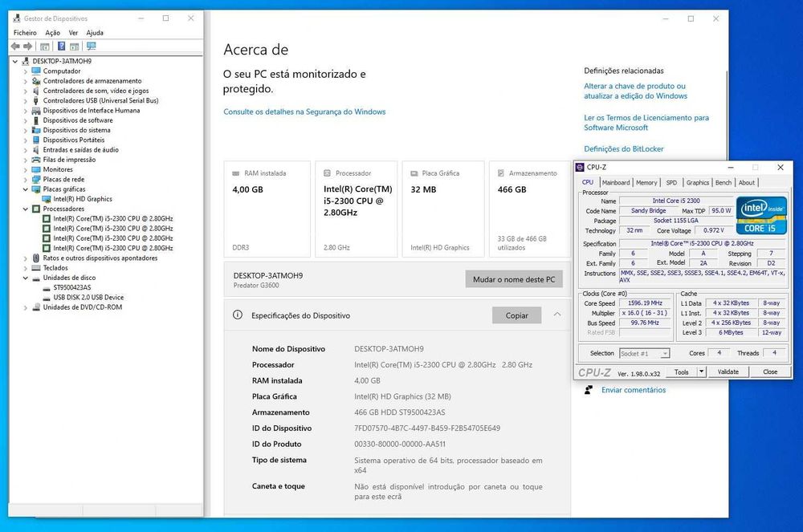Image resolution: width=803 pixels, height=532 pixels.
Task: Open the Ação menu
Action: (53, 33)
